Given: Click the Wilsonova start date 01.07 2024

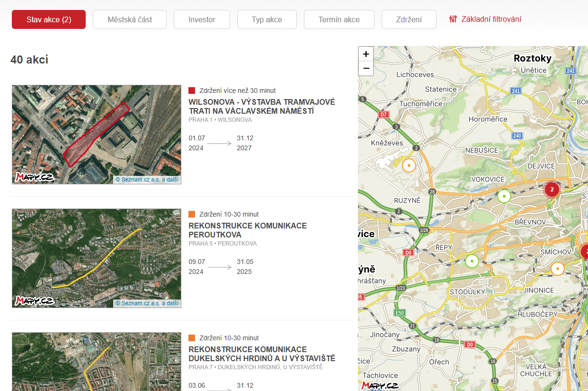Looking at the screenshot, I should (196, 143).
